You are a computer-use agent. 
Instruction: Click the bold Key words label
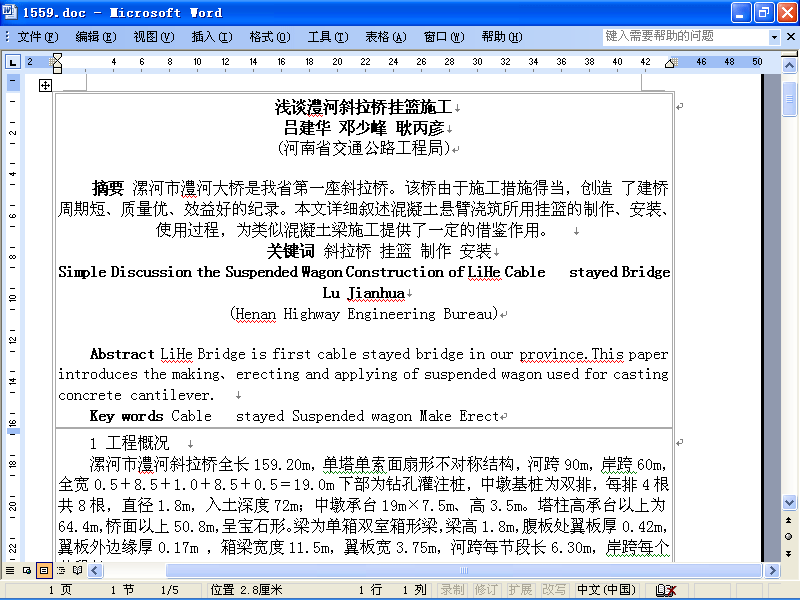point(127,416)
